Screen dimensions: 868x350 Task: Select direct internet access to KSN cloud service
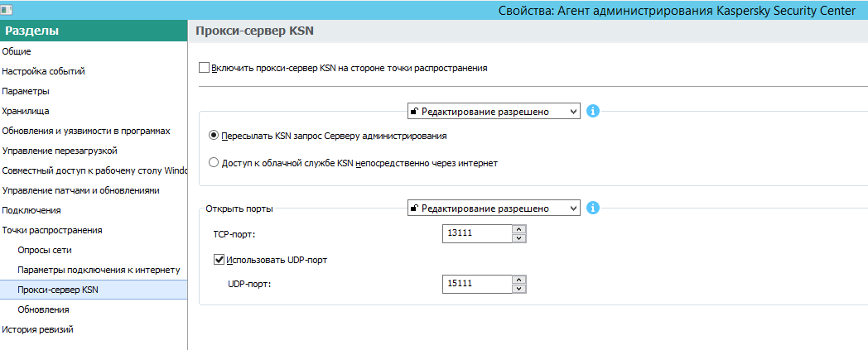(x=215, y=163)
